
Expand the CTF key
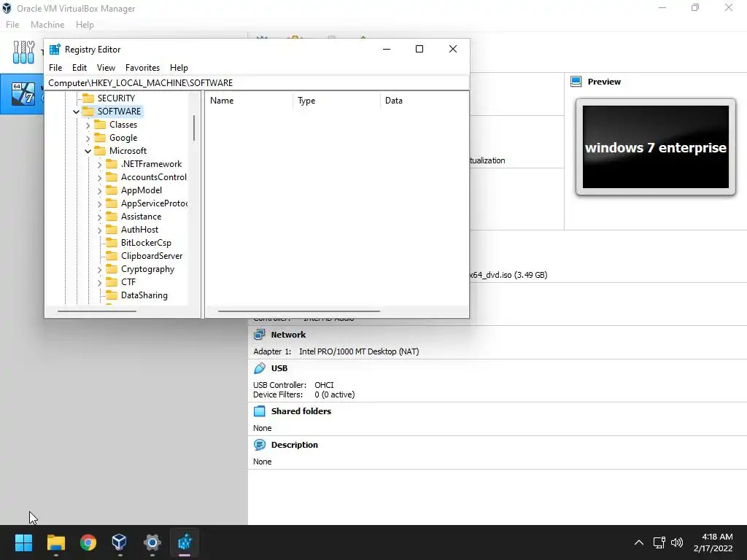tap(99, 283)
